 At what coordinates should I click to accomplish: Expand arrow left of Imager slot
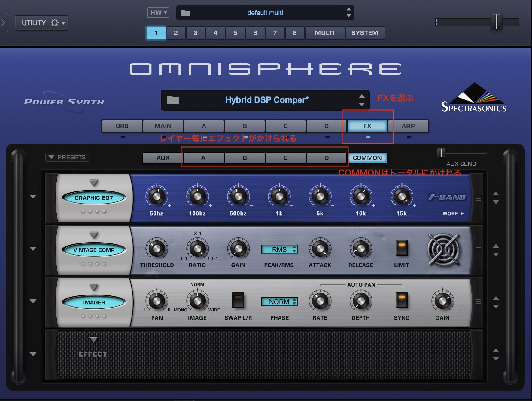click(33, 301)
